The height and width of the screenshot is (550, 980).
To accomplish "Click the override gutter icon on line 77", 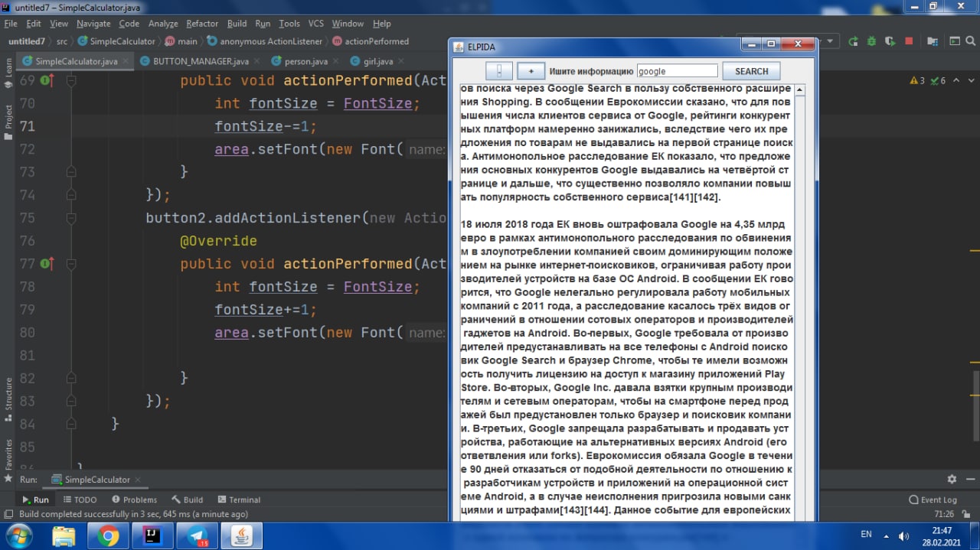I will (x=47, y=264).
